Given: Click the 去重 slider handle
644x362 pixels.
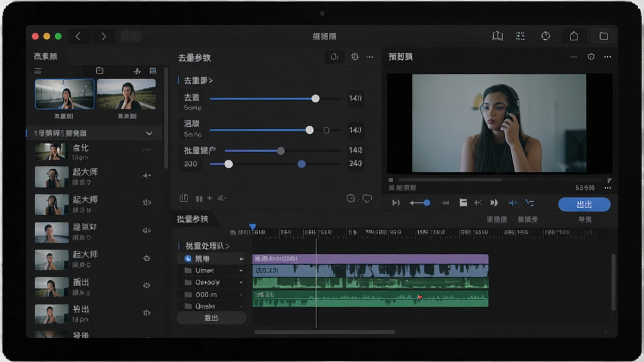Looking at the screenshot, I should [315, 99].
